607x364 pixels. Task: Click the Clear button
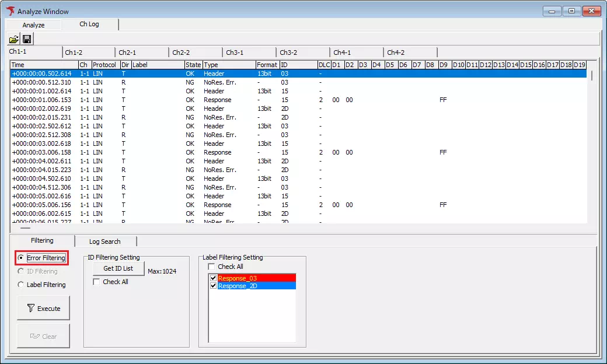(43, 335)
